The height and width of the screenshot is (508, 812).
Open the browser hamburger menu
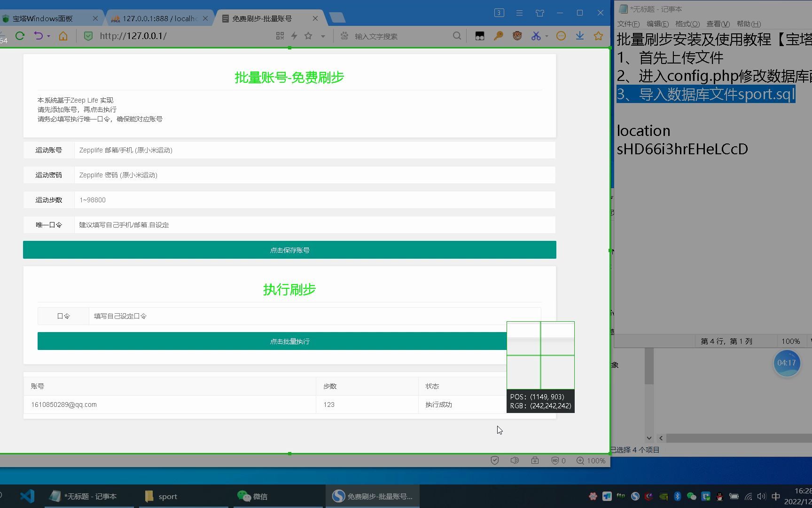tap(519, 13)
